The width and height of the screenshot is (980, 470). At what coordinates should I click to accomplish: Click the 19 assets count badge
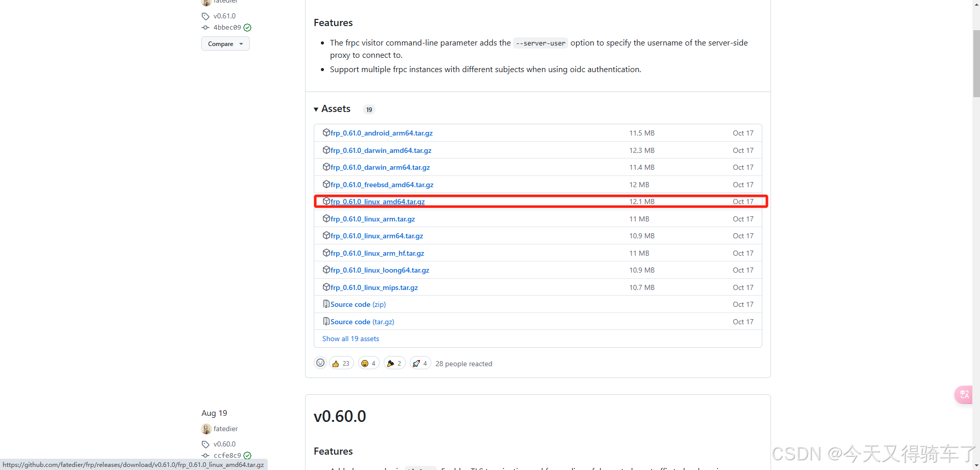pos(369,109)
